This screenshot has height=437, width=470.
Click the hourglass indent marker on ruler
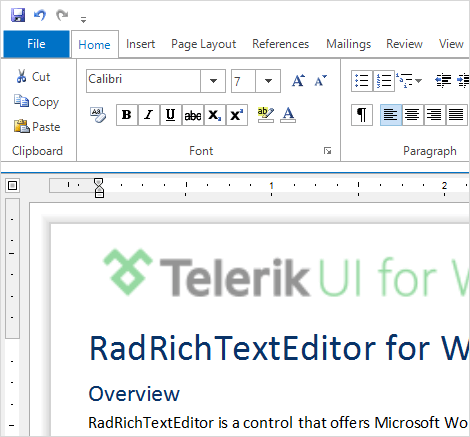click(x=99, y=188)
